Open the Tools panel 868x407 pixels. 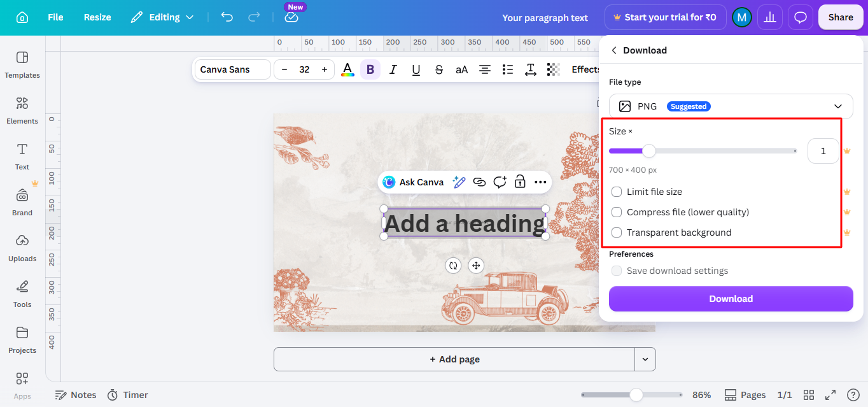click(x=22, y=294)
